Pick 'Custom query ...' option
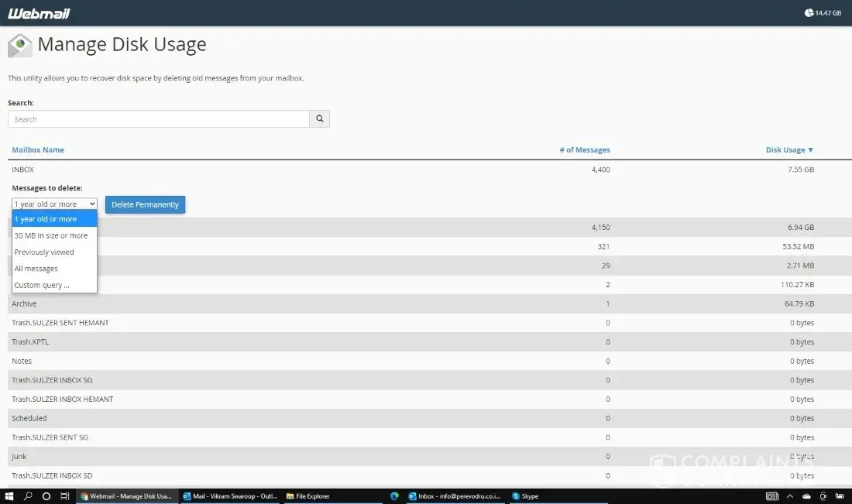Image resolution: width=852 pixels, height=504 pixels. click(x=42, y=285)
